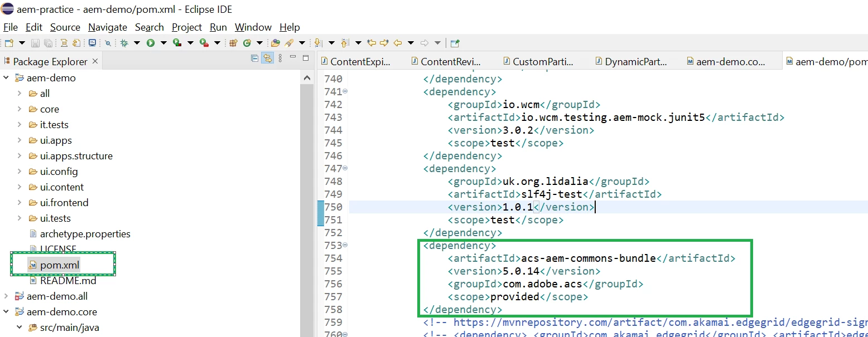Select pom.xml in Package Explorer

pos(60,265)
